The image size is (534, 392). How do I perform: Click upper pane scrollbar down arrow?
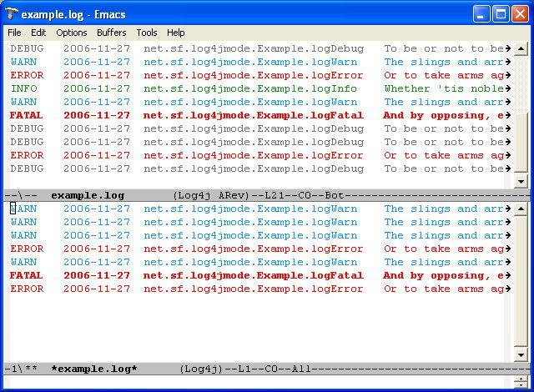click(521, 182)
